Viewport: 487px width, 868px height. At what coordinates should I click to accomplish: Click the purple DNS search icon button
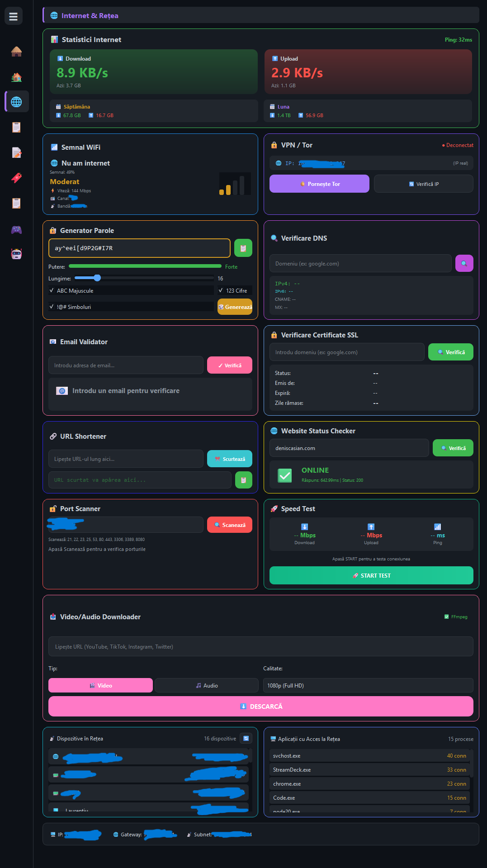tap(464, 263)
